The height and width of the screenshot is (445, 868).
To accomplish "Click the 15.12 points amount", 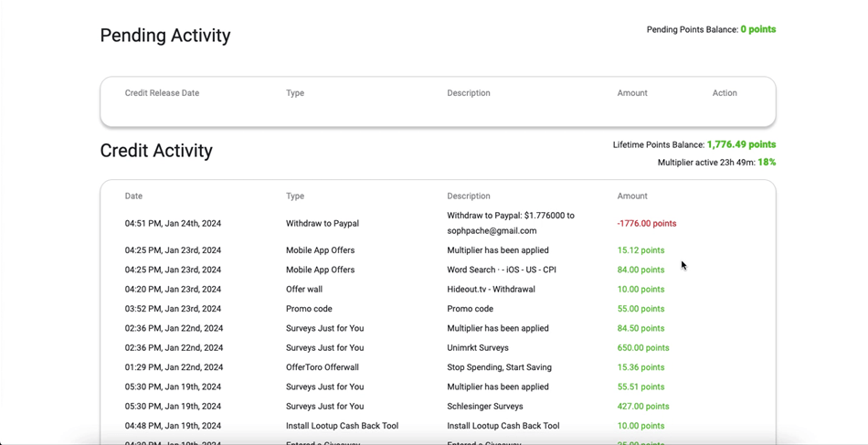I will coord(640,250).
